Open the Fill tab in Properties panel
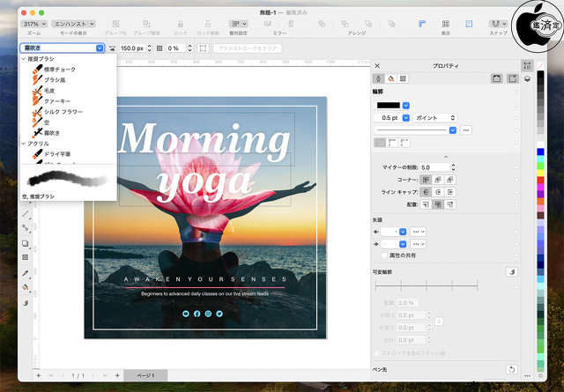 (390, 78)
